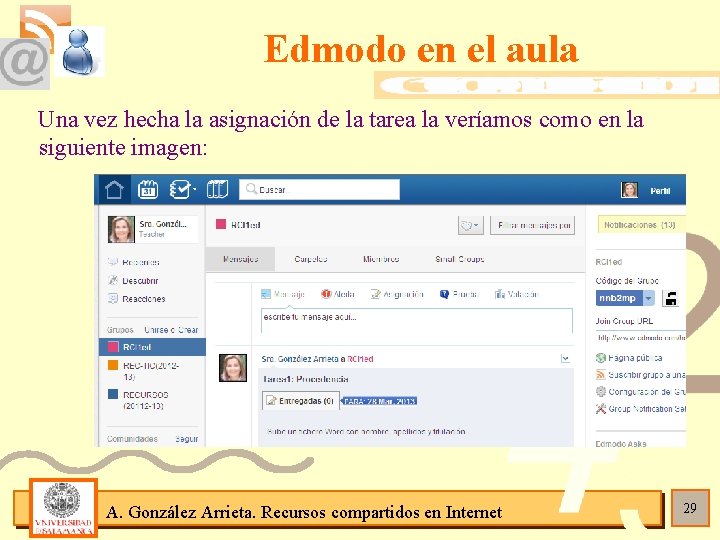
Task: Click the Join Group URL field
Action: (641, 338)
